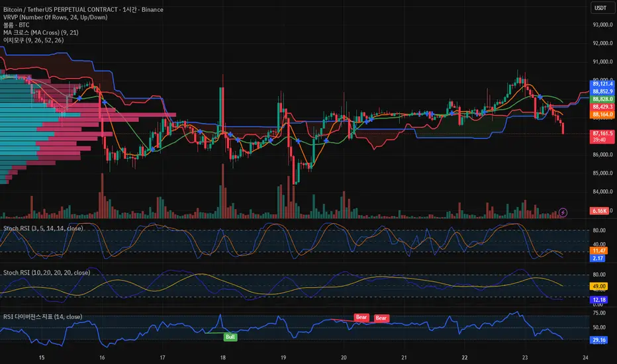Click the 88,852.9 price label

tap(602, 91)
